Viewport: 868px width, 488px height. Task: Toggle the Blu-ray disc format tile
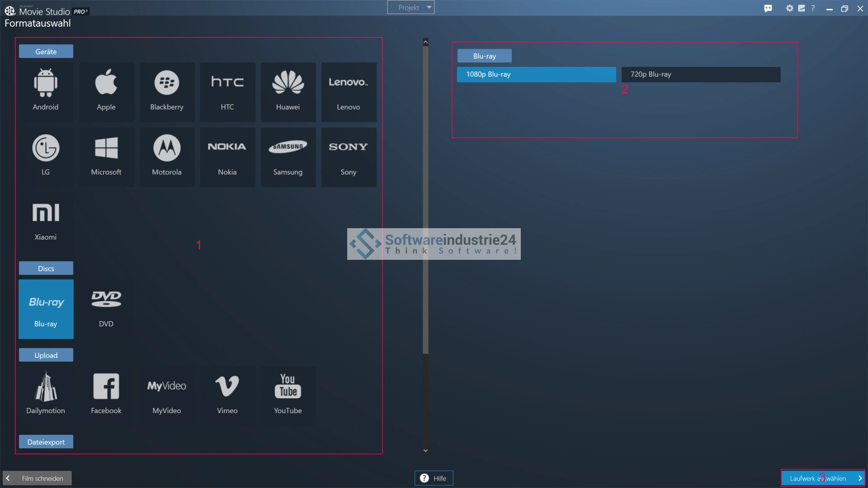coord(46,309)
